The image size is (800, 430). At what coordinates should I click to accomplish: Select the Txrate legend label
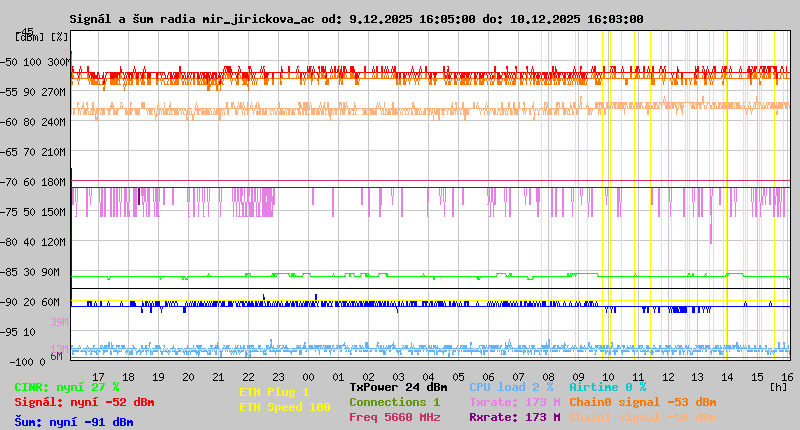point(514,402)
